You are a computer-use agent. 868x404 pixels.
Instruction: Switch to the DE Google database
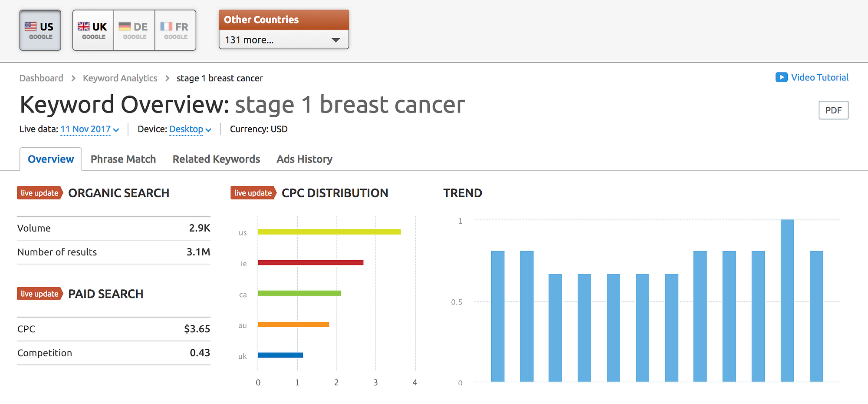point(134,30)
